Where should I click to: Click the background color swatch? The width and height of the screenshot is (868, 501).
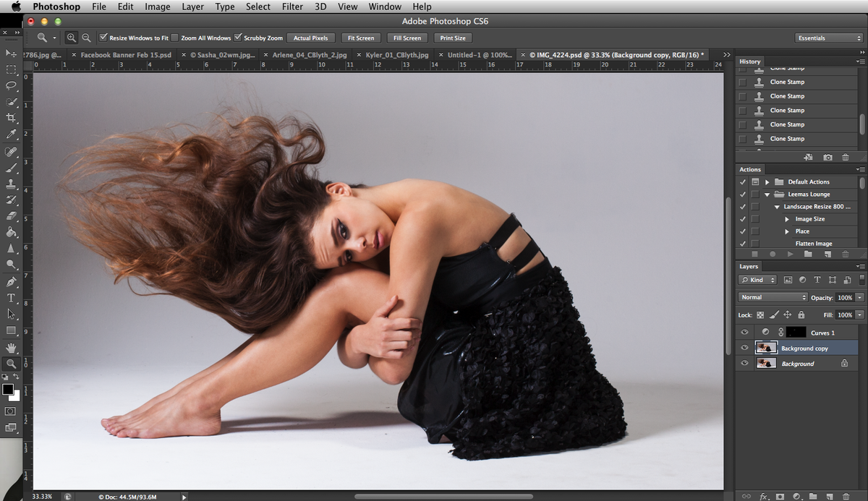pos(15,396)
